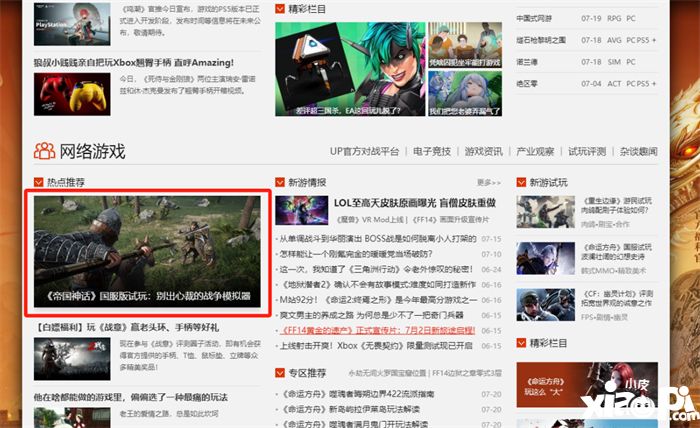Open the 《CF：幽灵计划》评测 title text
The height and width of the screenshot is (428, 700).
pyautogui.click(x=617, y=298)
